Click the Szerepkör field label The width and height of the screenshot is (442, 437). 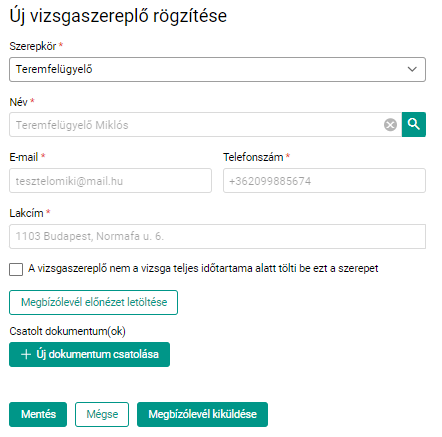[33, 46]
